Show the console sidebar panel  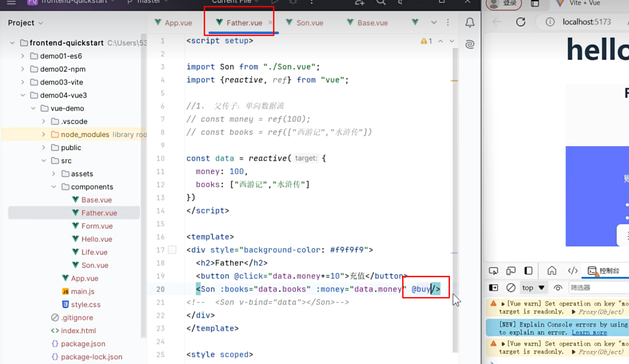click(x=494, y=288)
